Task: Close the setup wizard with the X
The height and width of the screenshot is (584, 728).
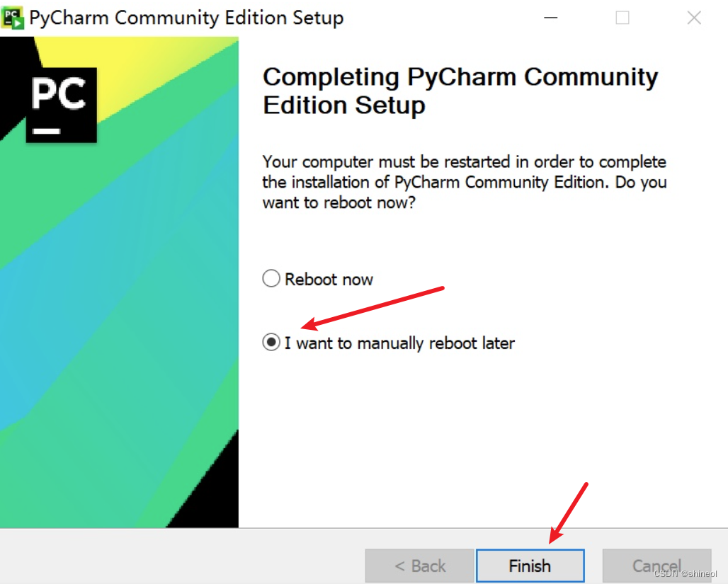Action: tap(694, 18)
